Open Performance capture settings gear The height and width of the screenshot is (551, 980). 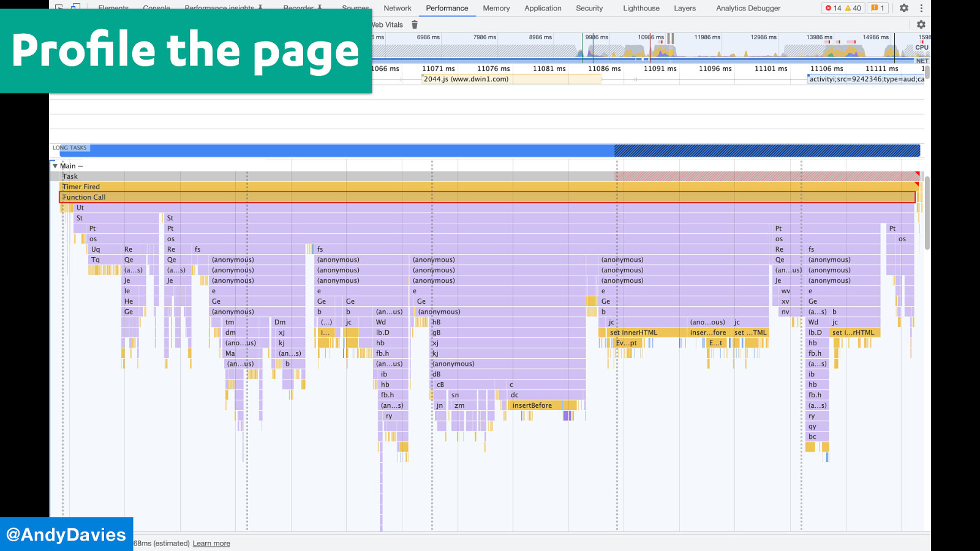tap(921, 24)
